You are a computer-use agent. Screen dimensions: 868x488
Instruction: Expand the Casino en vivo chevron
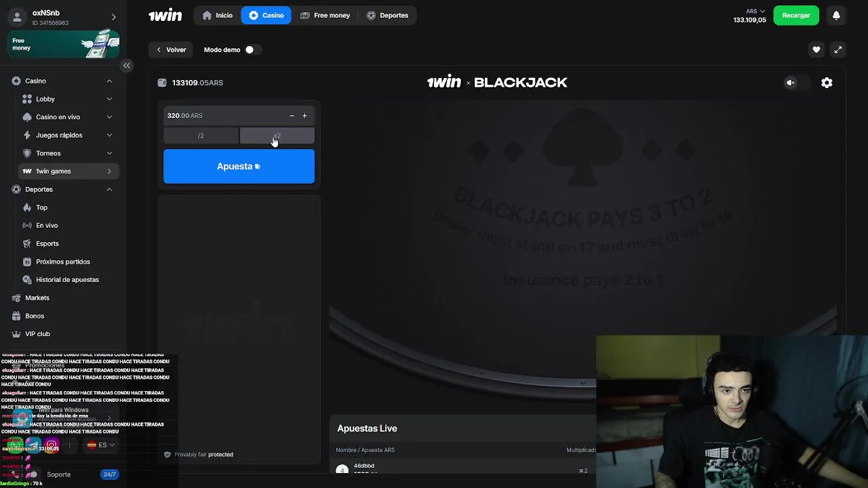point(109,117)
